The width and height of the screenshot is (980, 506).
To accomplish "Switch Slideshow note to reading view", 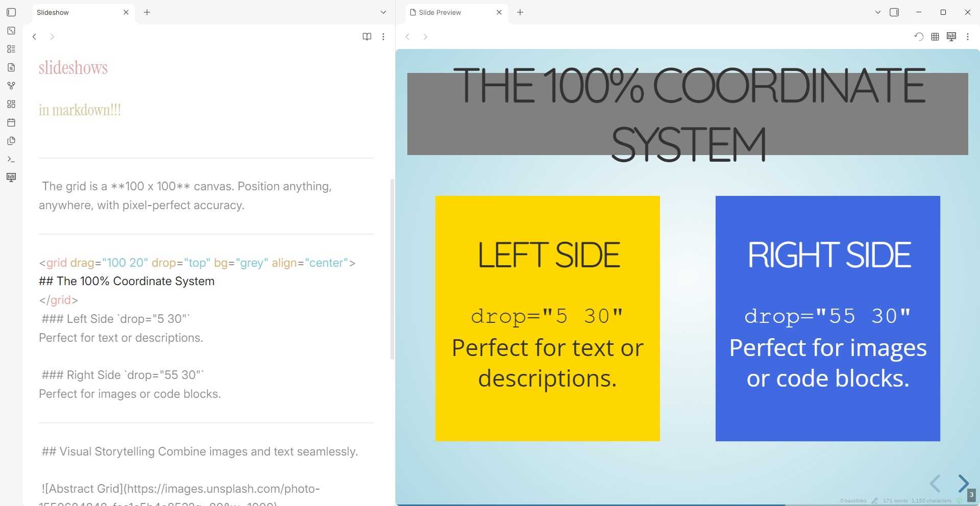I will [x=367, y=37].
